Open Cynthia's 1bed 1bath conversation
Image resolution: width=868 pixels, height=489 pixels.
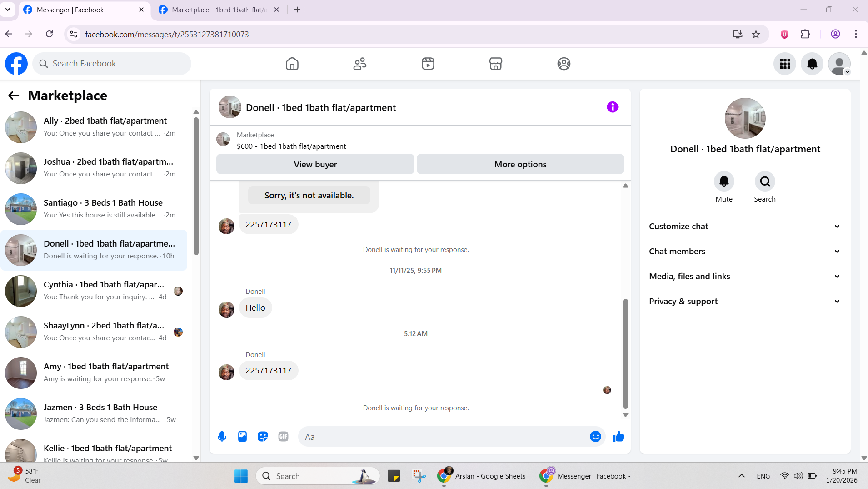[94, 291]
